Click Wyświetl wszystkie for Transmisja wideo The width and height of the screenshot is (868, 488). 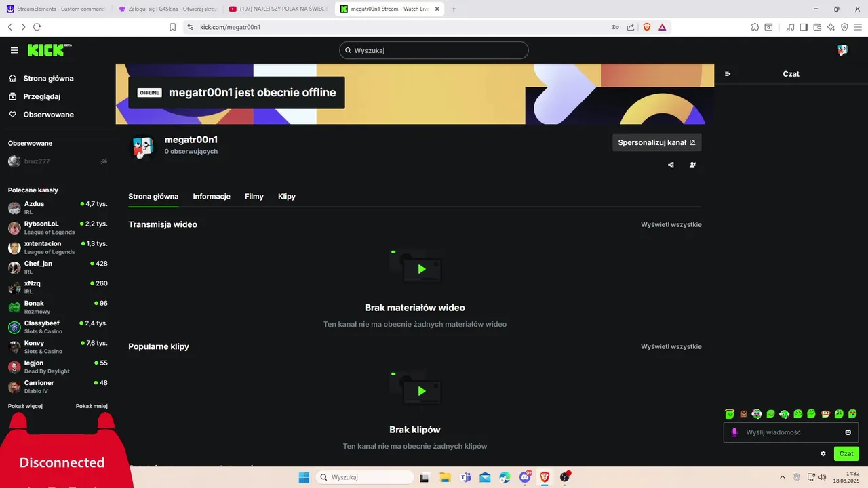[671, 224]
